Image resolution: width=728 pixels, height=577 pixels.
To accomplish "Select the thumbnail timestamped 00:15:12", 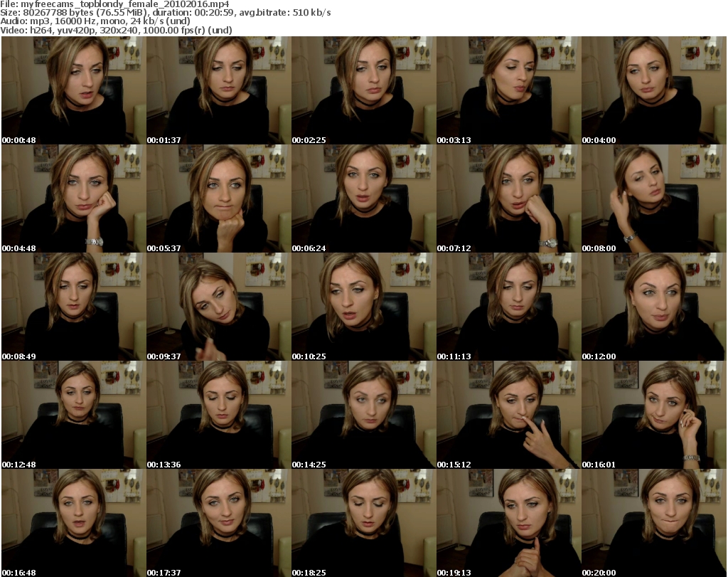I will [x=509, y=415].
